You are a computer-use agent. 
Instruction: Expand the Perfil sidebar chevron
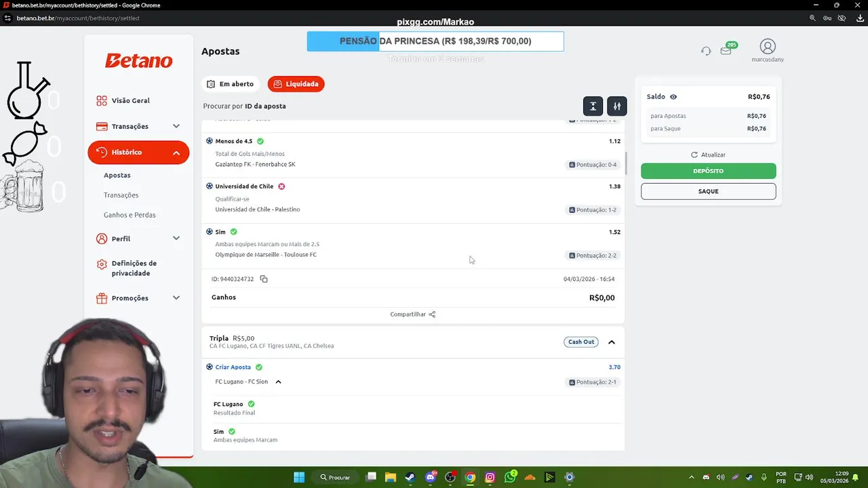coord(176,239)
